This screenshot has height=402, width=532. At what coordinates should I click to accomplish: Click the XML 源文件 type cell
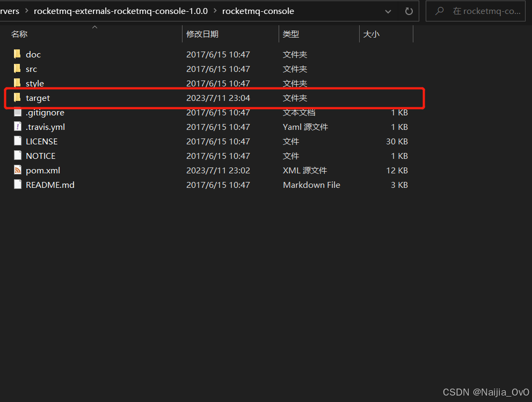click(x=305, y=170)
